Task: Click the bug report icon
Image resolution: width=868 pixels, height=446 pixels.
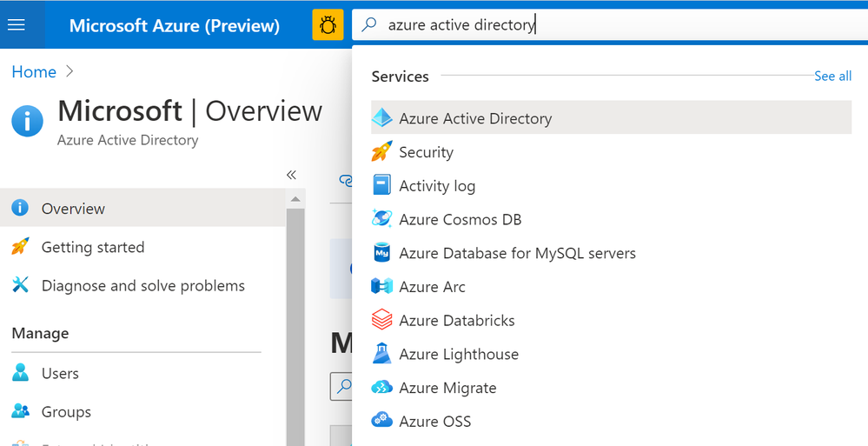Action: tap(328, 25)
